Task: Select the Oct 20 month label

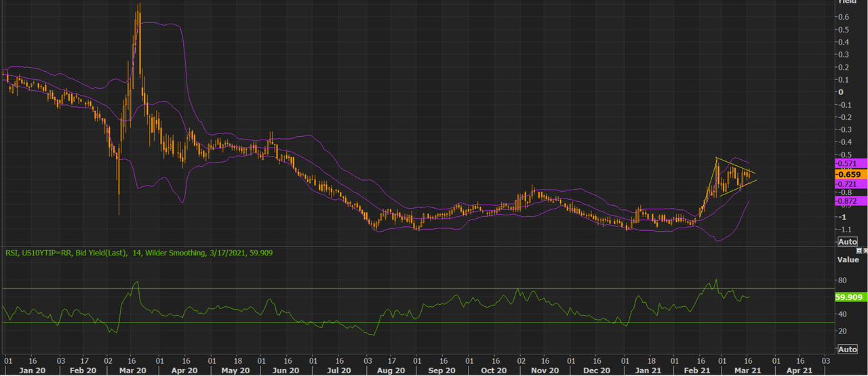Action: point(494,371)
